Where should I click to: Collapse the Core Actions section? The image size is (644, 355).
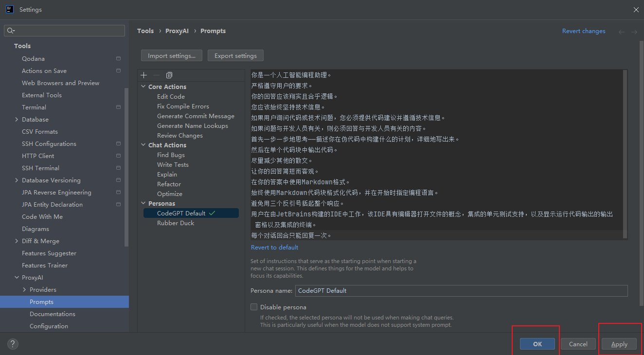[143, 86]
